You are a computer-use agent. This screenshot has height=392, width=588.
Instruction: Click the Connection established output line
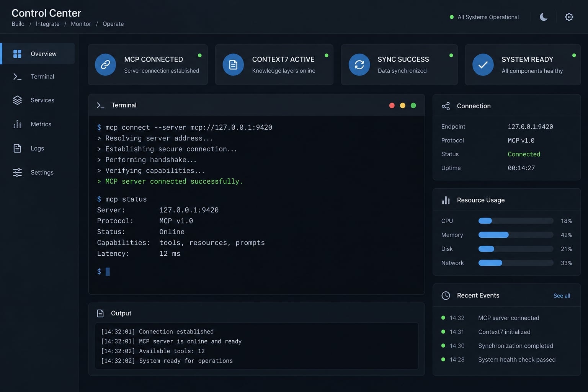point(157,332)
